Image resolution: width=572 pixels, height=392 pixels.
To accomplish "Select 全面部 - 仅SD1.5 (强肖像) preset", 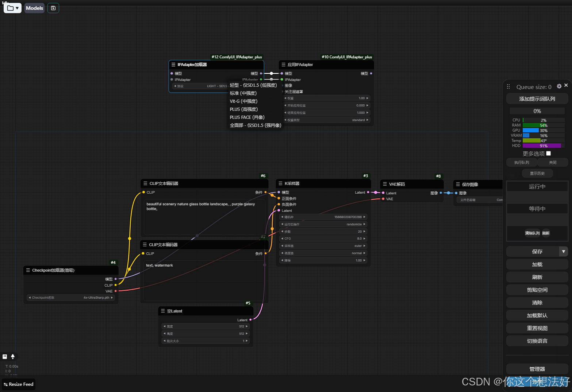I will pyautogui.click(x=255, y=125).
